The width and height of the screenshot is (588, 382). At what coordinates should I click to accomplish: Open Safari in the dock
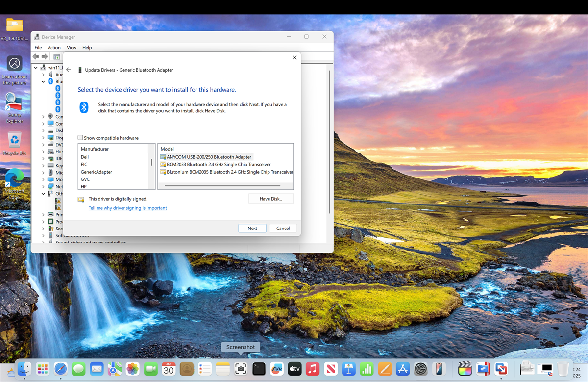pos(61,369)
